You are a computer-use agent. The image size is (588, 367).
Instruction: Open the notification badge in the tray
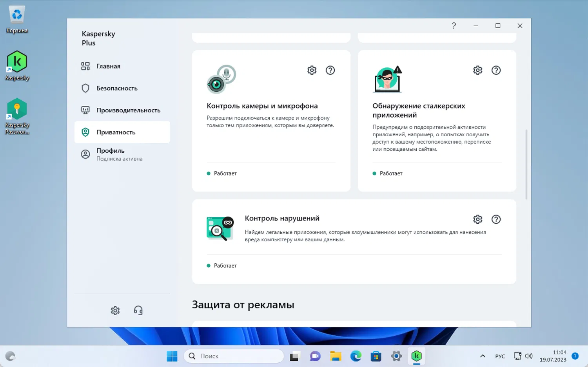[x=575, y=356]
